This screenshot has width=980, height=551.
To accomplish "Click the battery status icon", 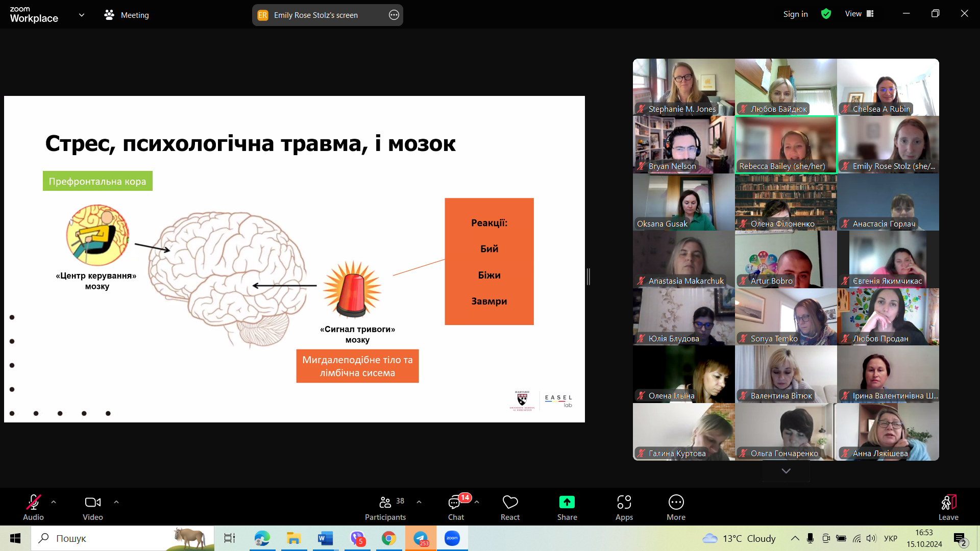I will [x=841, y=538].
